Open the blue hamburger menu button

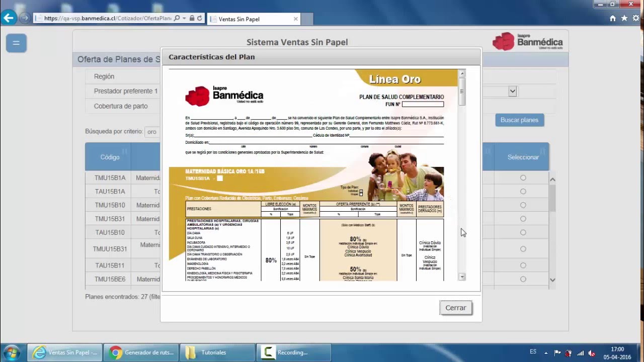pos(16,43)
